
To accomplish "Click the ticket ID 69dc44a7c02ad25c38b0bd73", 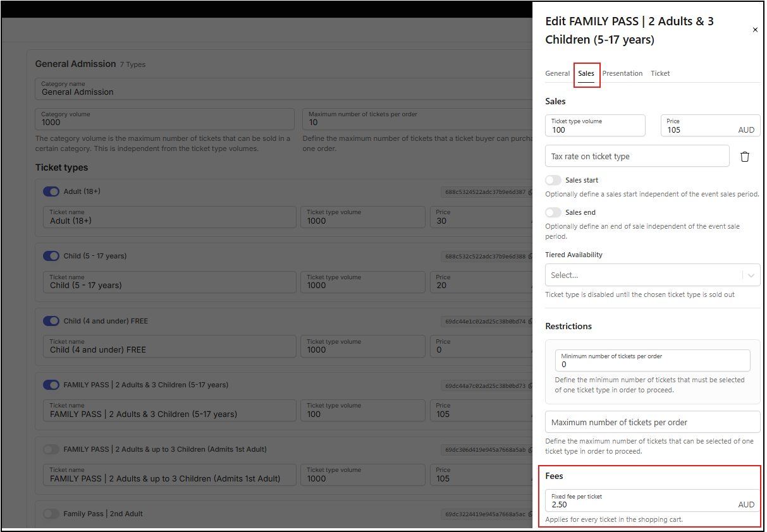I will tap(485, 385).
